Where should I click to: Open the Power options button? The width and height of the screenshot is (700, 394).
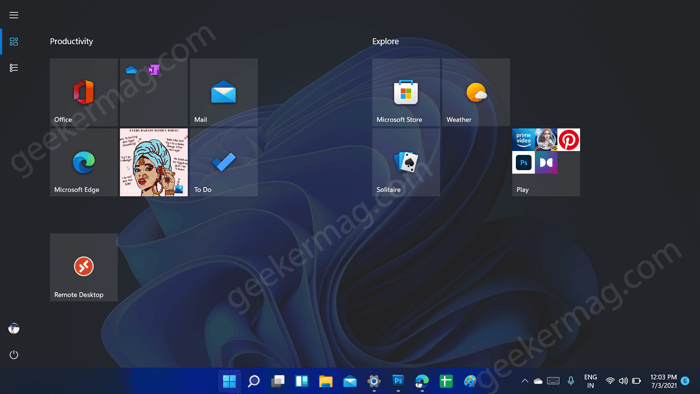(14, 355)
